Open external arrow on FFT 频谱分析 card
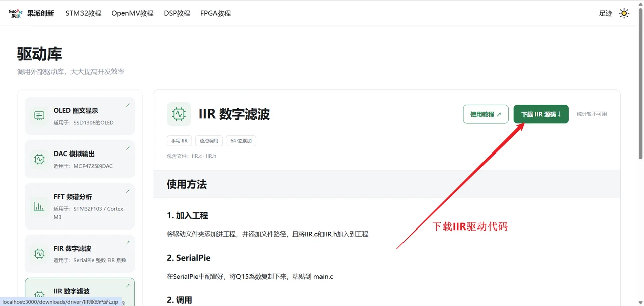 pos(128,191)
